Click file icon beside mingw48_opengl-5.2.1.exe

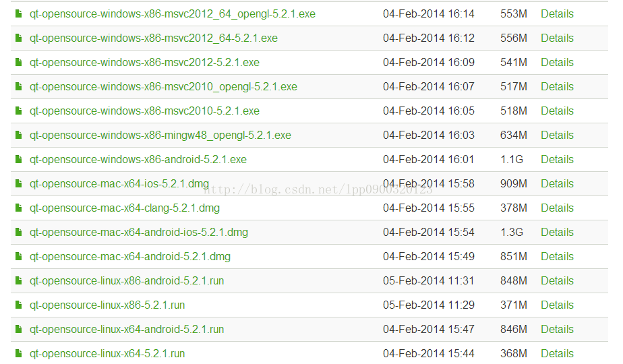(18, 135)
